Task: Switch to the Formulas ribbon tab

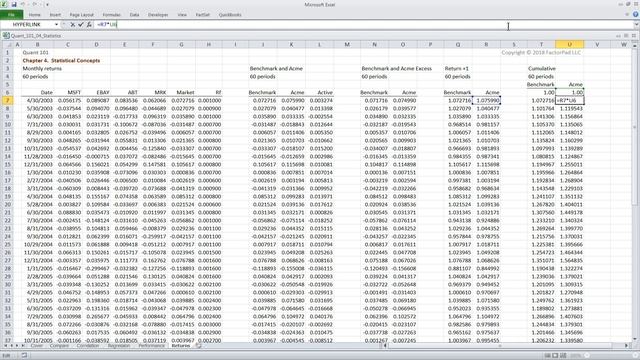Action: 111,15
